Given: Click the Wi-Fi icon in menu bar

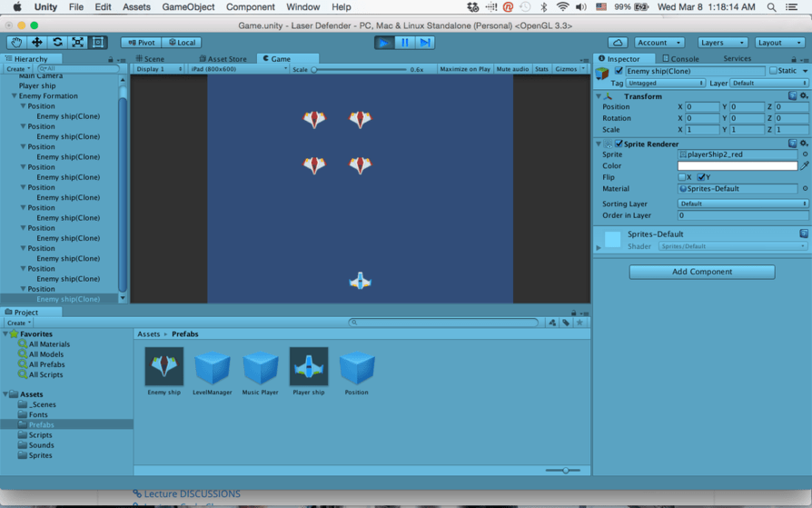Looking at the screenshot, I should pos(562,7).
